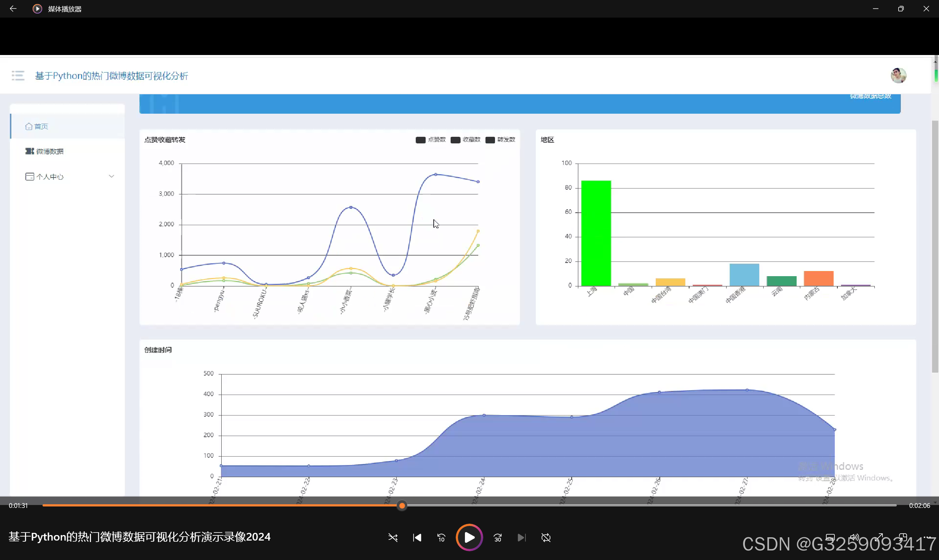Toggle 收藏数 legend series

[x=465, y=140]
